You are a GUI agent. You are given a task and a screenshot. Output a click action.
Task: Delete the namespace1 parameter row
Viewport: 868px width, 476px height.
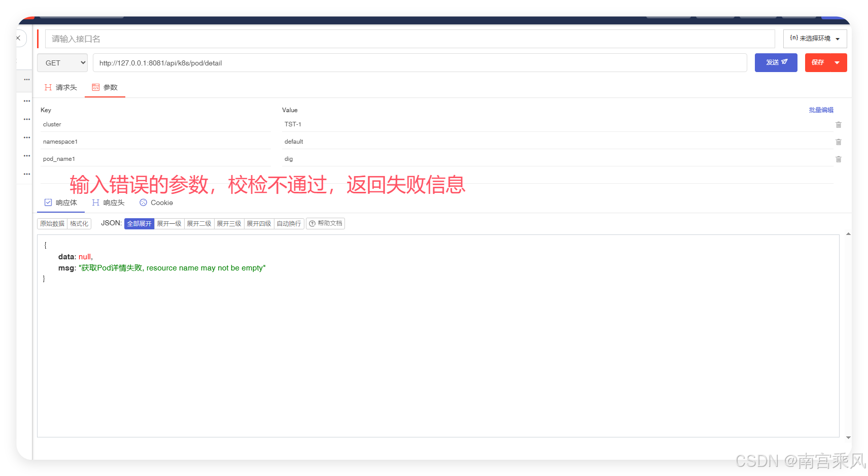838,142
